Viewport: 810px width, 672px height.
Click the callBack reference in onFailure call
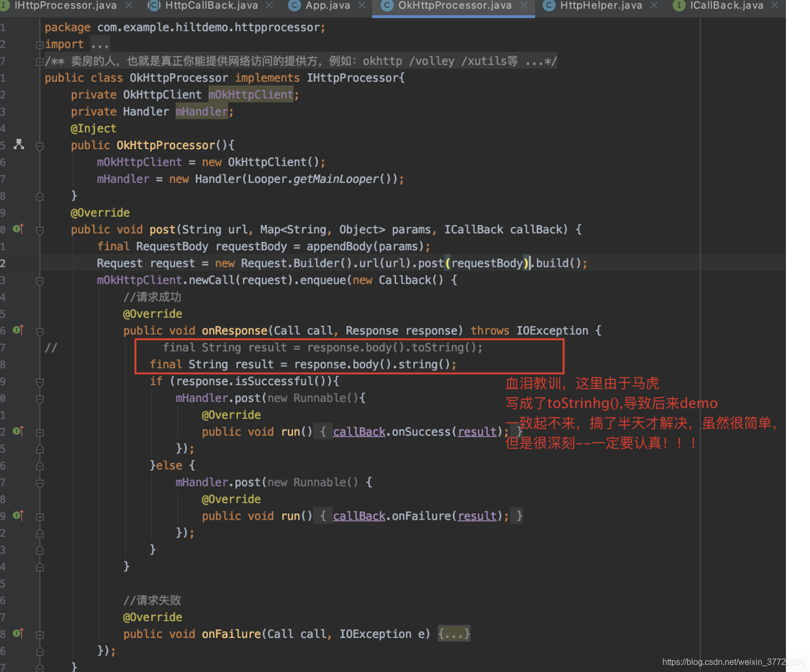(x=359, y=516)
